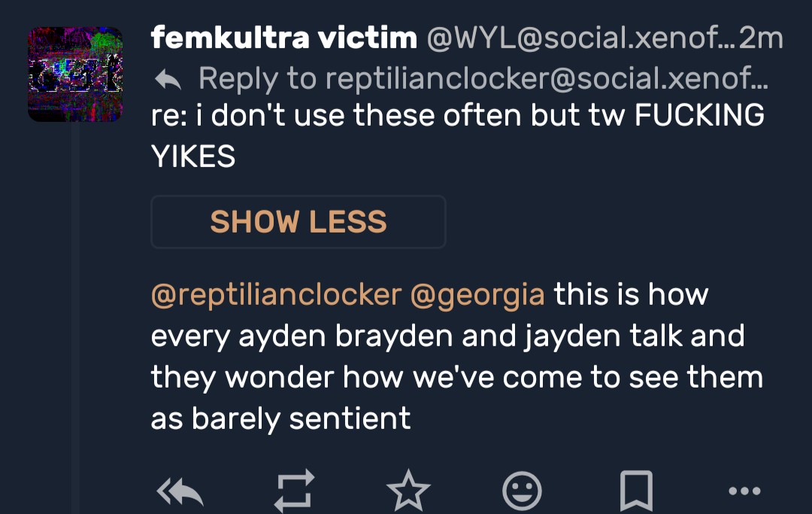Bookmark this post
The width and height of the screenshot is (812, 514).
[x=635, y=493]
